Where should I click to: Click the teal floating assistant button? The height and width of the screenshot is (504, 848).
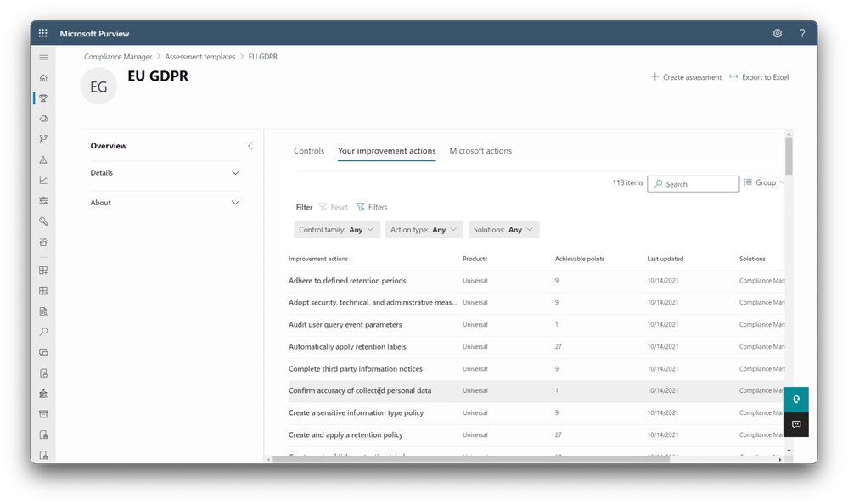click(796, 399)
